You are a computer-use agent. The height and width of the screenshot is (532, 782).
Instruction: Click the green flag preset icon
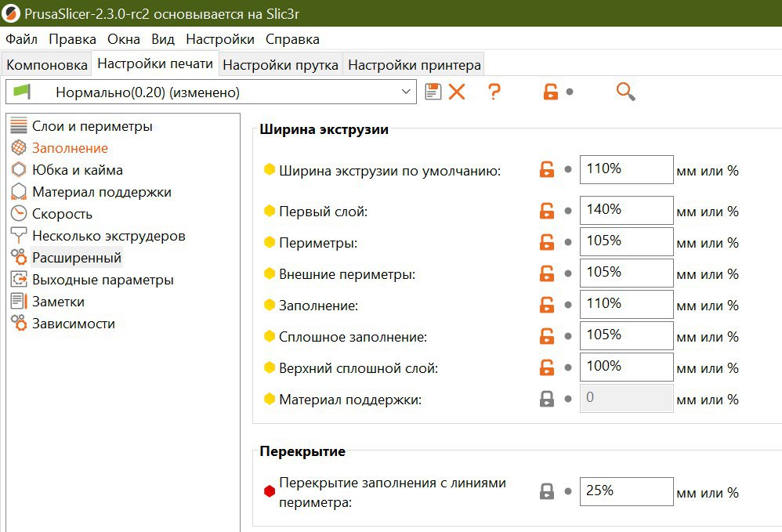[x=22, y=91]
